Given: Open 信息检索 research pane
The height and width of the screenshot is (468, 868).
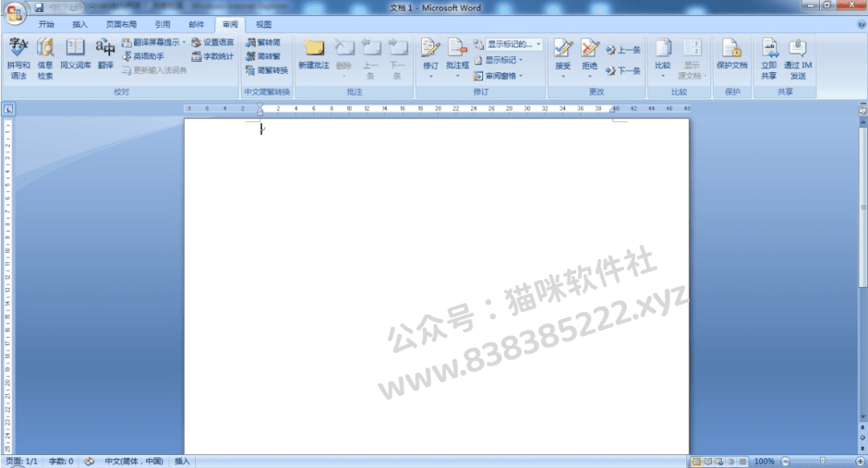Looking at the screenshot, I should click(45, 59).
